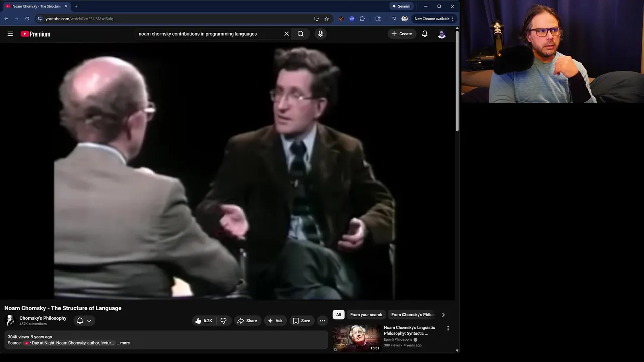Go back in Chrome
This screenshot has width=644, height=362.
pos(6,19)
